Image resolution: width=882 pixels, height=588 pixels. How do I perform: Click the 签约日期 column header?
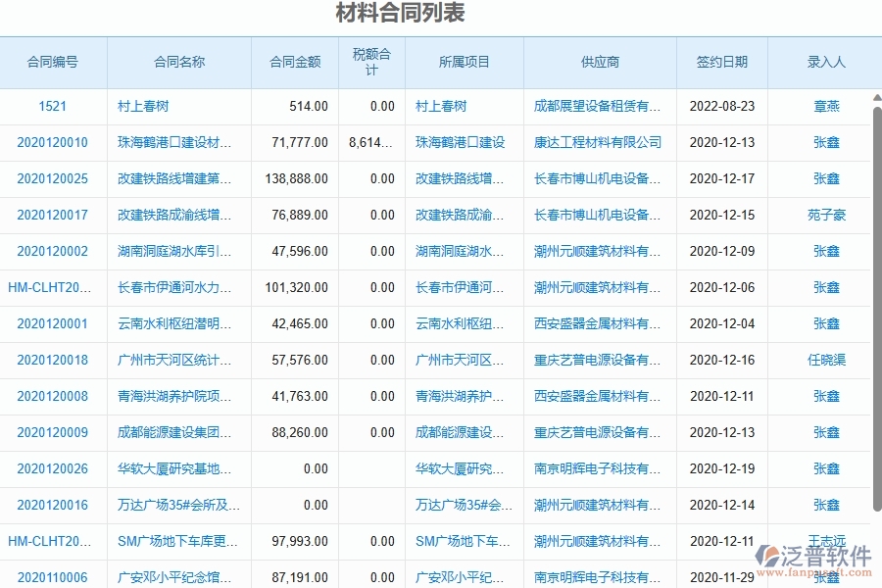point(721,62)
